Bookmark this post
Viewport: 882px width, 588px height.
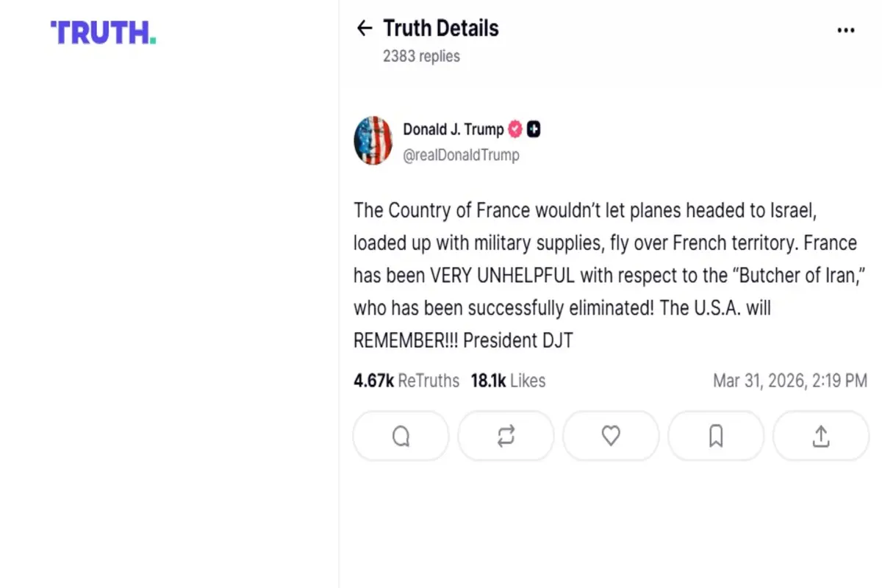click(x=716, y=437)
